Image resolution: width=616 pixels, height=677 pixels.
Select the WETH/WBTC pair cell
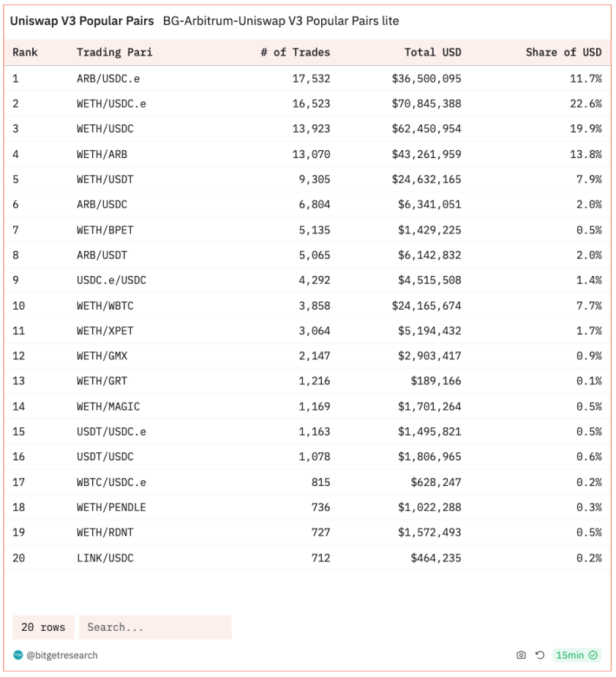105,306
